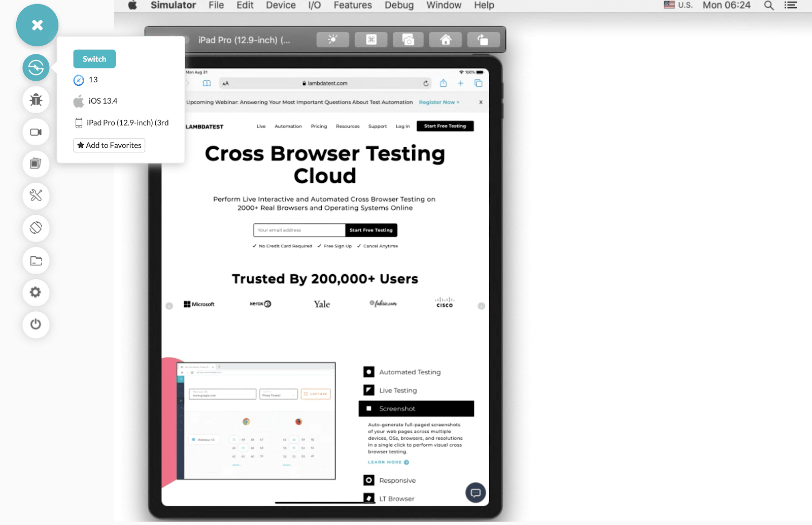Open session settings via the gear icon
Image resolution: width=812 pixels, height=525 pixels.
tap(36, 292)
